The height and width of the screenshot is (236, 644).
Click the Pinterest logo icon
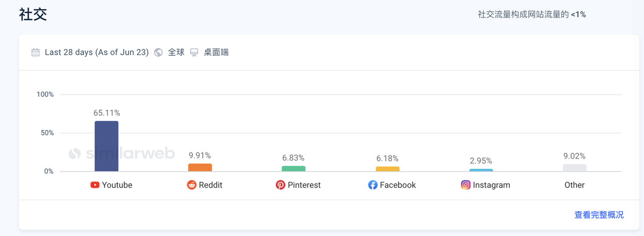(280, 185)
